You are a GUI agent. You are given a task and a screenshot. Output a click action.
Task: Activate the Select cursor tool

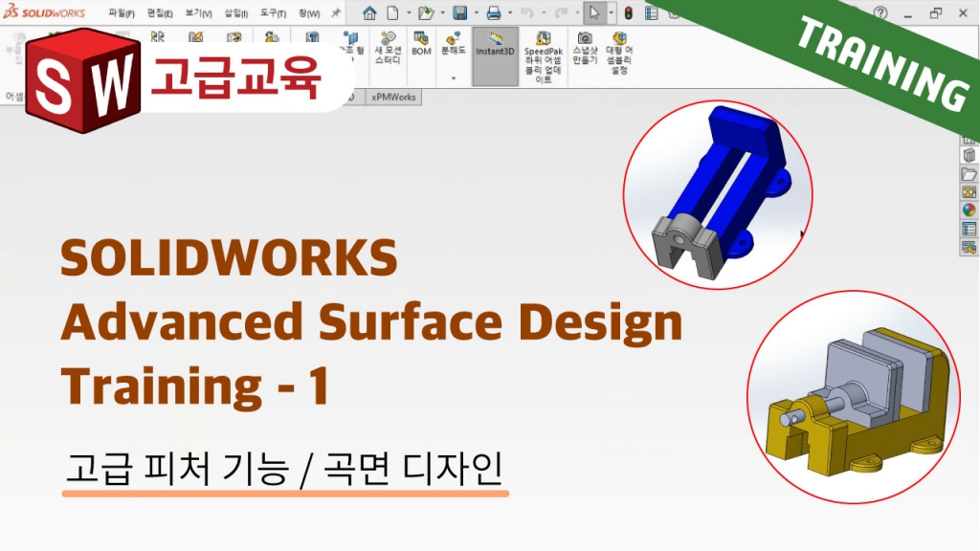point(594,12)
